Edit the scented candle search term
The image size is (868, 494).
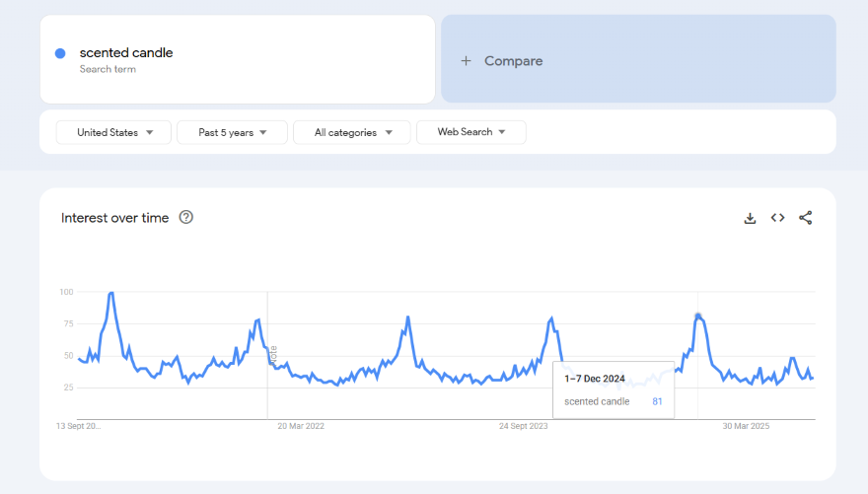click(126, 53)
